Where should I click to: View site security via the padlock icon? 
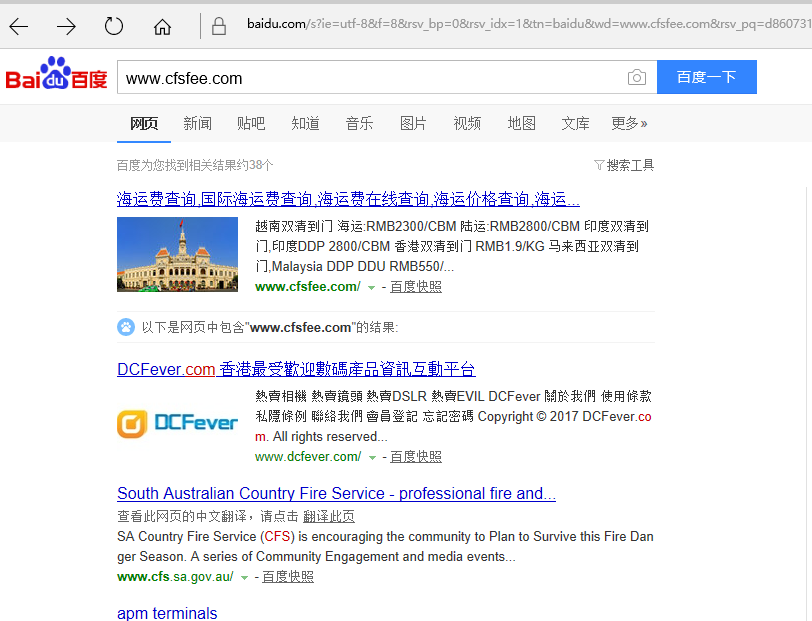[x=219, y=26]
